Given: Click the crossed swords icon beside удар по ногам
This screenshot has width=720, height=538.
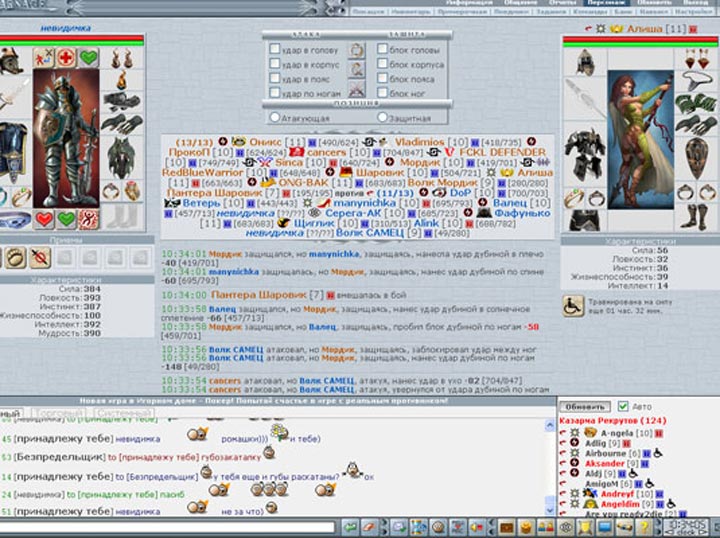Looking at the screenshot, I should (356, 90).
